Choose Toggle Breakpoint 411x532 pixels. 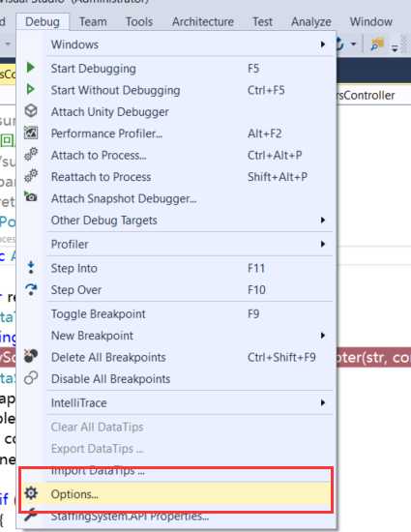click(190, 314)
